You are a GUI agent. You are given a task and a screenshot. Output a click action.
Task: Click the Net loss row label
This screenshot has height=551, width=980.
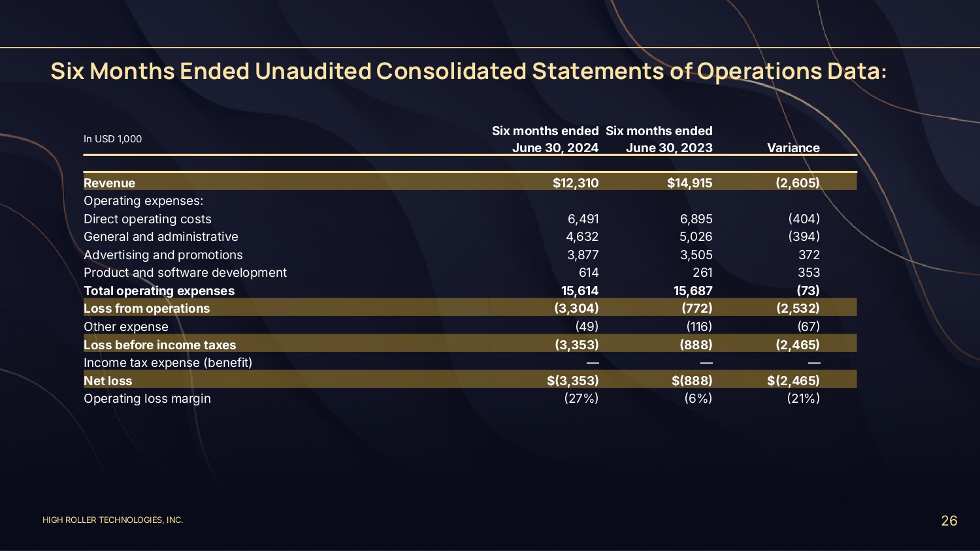[x=108, y=381]
